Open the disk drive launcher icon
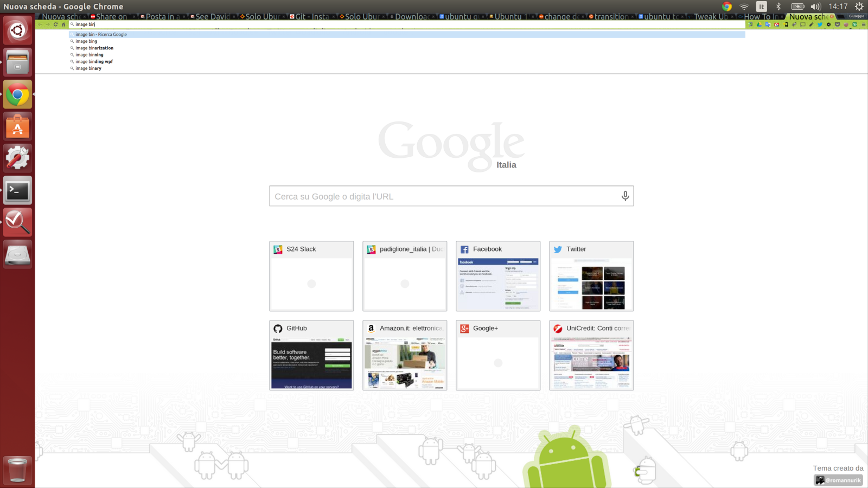The width and height of the screenshot is (868, 488). 17,254
